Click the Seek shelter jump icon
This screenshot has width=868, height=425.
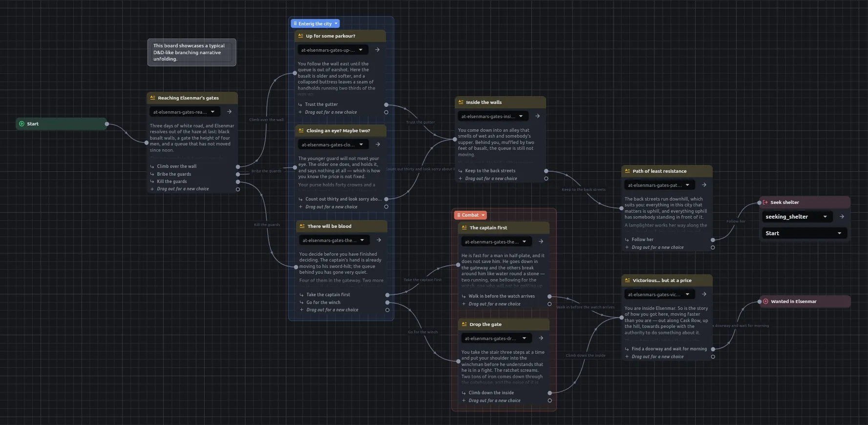coord(765,202)
